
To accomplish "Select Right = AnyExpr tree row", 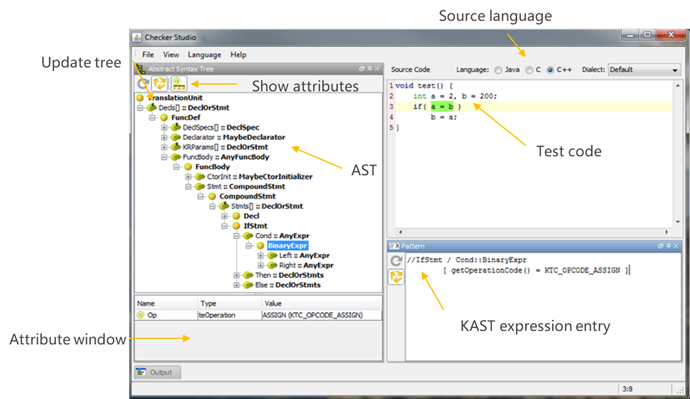I will click(x=306, y=265).
